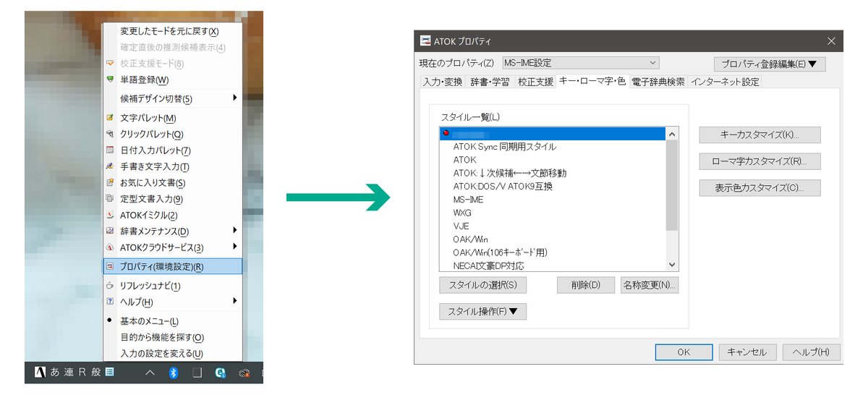This screenshot has width=868, height=395.
Task: Click キーカスタマイズ button
Action: pos(759,135)
